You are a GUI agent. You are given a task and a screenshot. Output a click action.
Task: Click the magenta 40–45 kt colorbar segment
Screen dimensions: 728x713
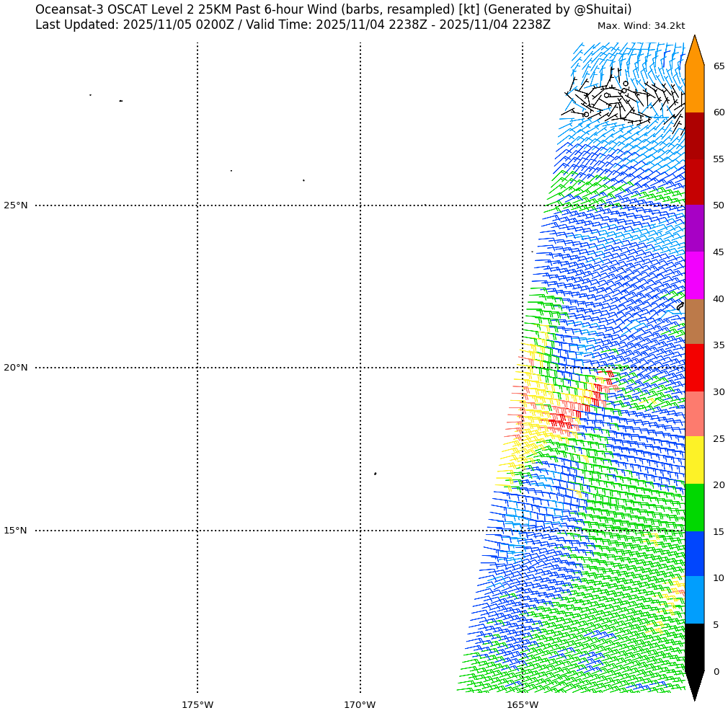tap(694, 275)
